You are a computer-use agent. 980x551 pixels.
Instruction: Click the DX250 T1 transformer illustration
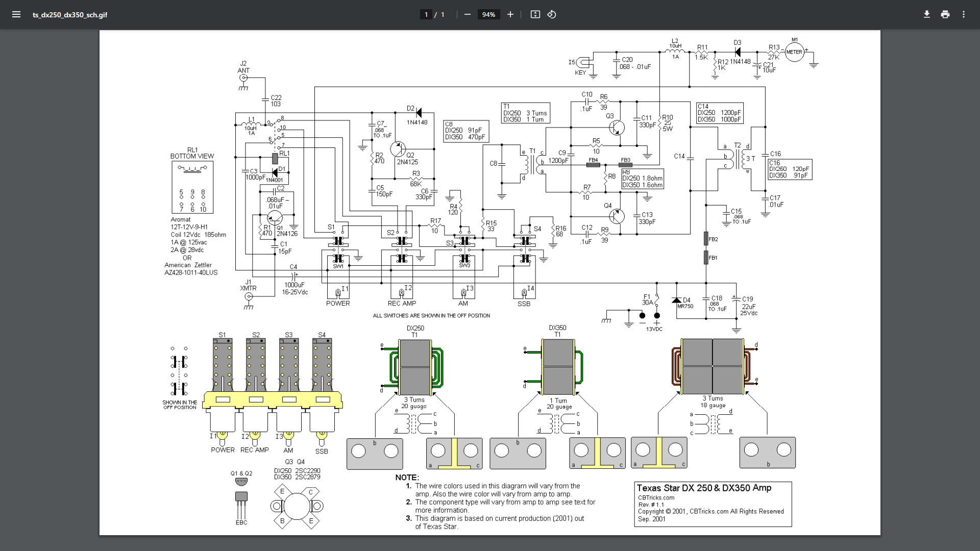click(x=415, y=367)
